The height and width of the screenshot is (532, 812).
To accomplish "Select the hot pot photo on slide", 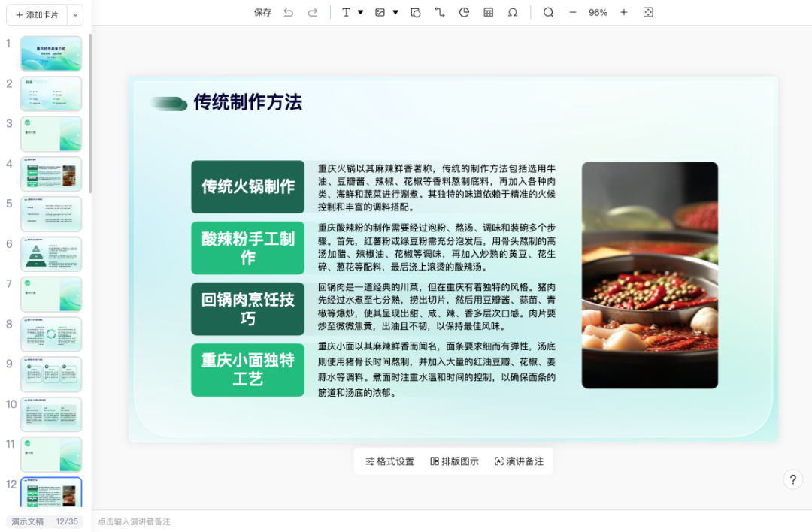I will [650, 275].
